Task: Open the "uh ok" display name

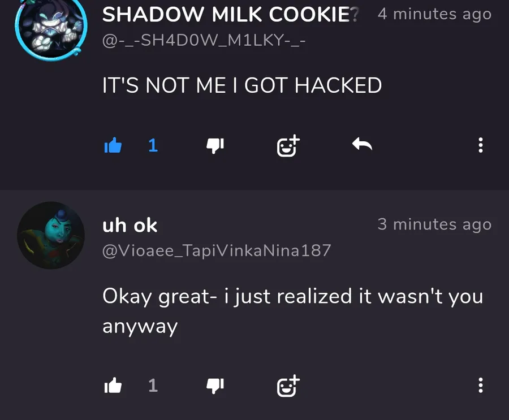Action: [130, 225]
